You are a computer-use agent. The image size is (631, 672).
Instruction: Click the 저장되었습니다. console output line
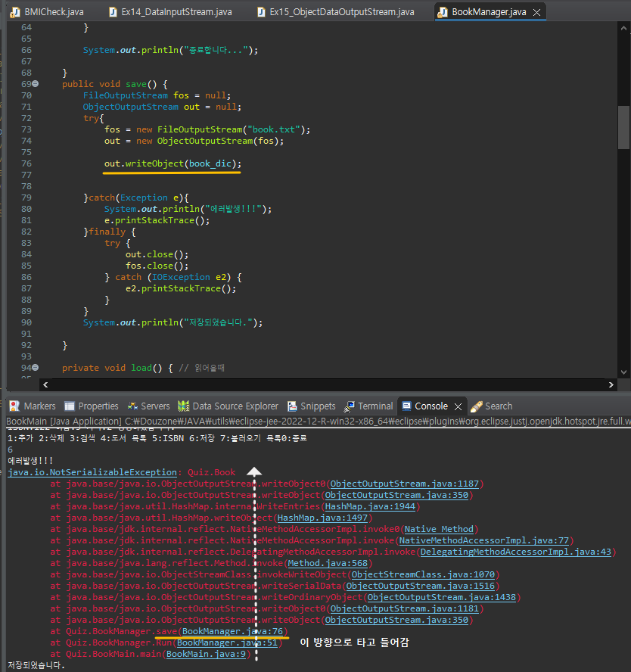(x=36, y=665)
